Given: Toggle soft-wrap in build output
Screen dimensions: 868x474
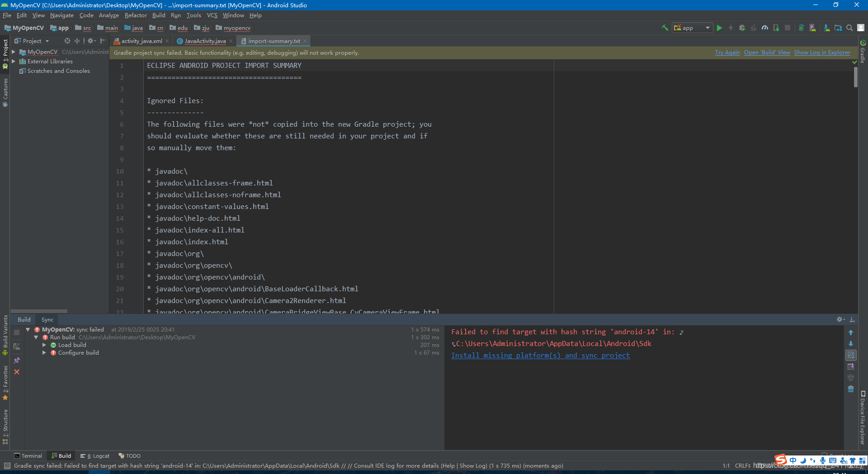Looking at the screenshot, I should coord(851,355).
